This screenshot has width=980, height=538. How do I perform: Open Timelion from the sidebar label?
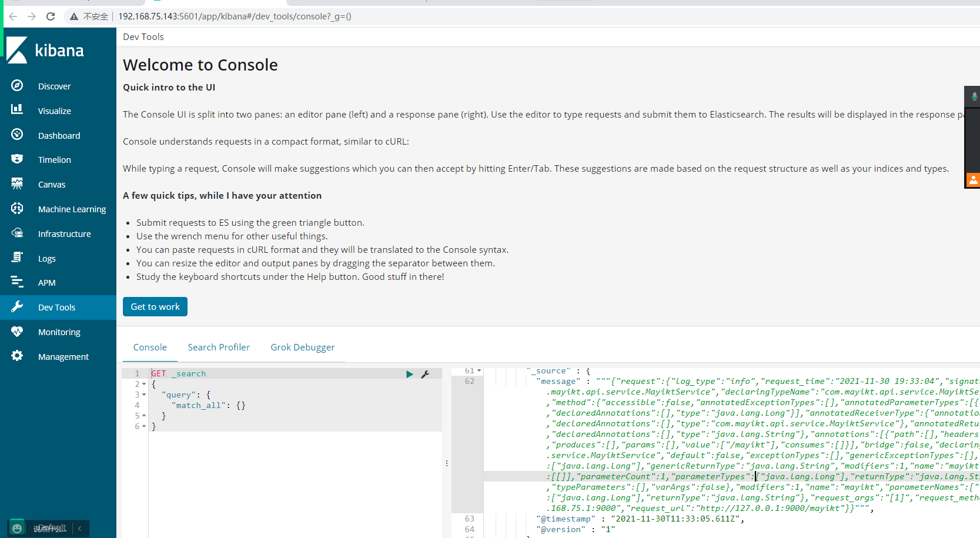[55, 160]
